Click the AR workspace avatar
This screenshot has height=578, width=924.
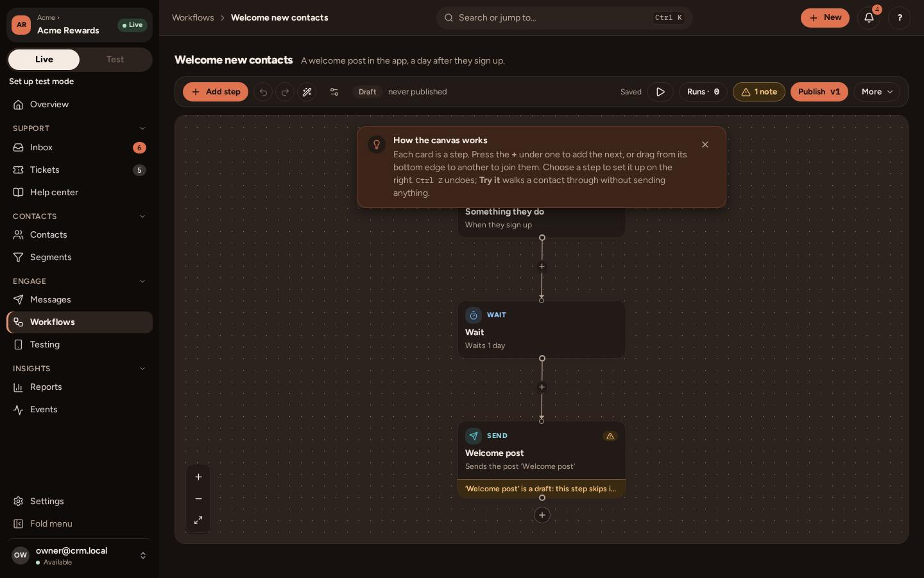click(x=21, y=25)
